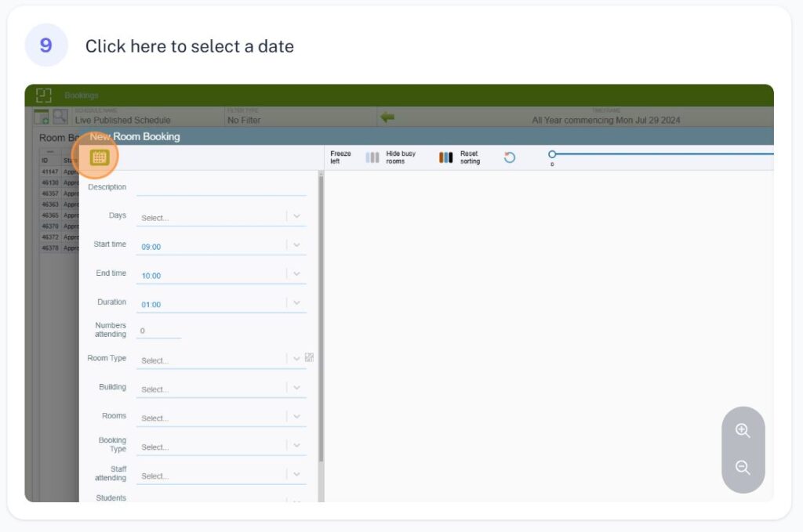Expand the Days dropdown
803x532 pixels.
click(296, 216)
